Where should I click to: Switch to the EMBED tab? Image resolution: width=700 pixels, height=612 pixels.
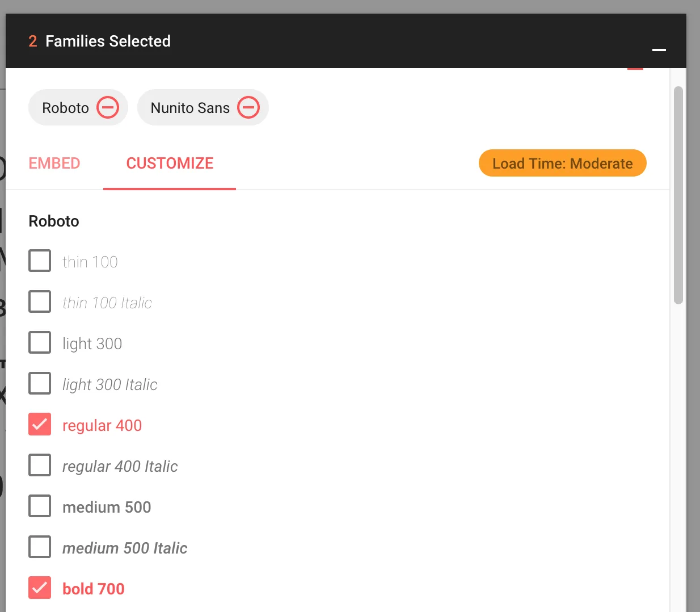pyautogui.click(x=54, y=164)
